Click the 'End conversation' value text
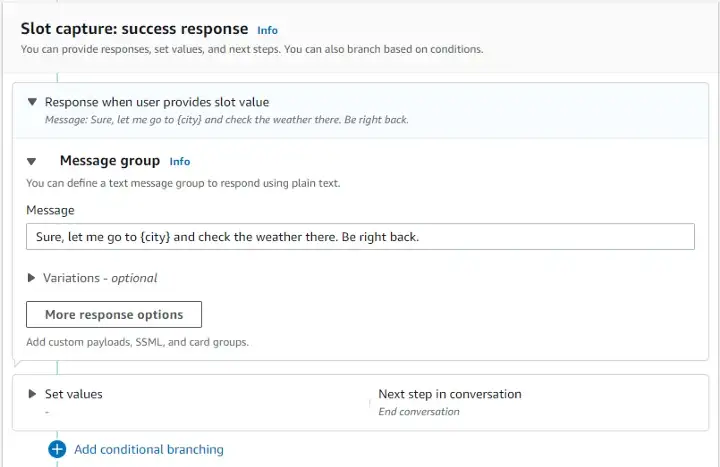Image resolution: width=720 pixels, height=467 pixels. (419, 411)
